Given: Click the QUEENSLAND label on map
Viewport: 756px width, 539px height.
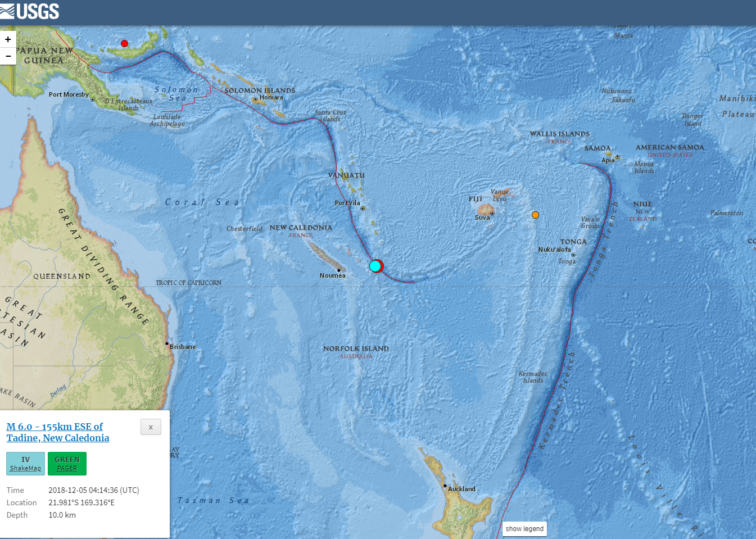Looking at the screenshot, I should pos(62,277).
